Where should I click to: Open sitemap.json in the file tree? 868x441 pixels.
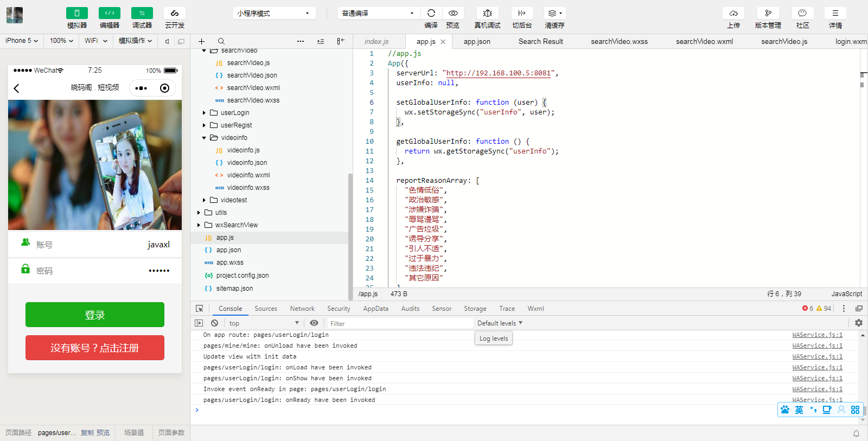(234, 289)
